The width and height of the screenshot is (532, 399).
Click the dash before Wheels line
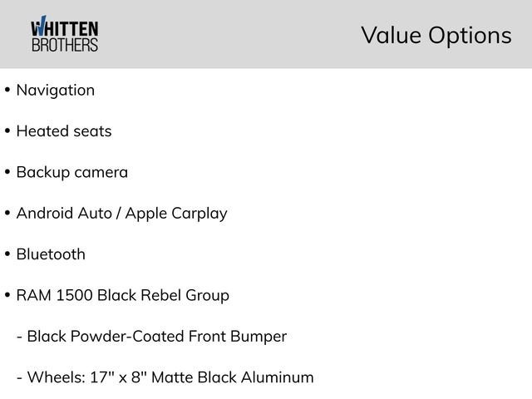coord(19,378)
